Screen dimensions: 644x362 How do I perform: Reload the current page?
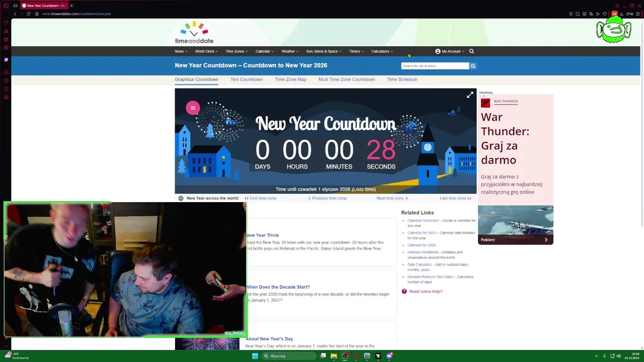click(29, 14)
